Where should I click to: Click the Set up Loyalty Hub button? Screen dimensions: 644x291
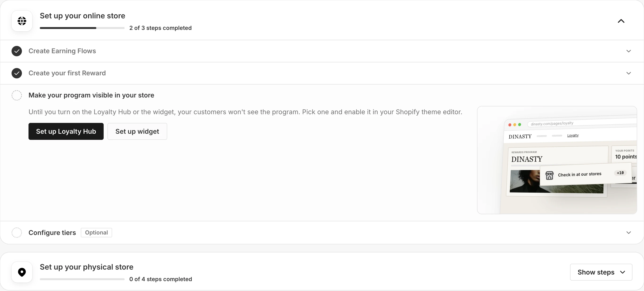66,131
